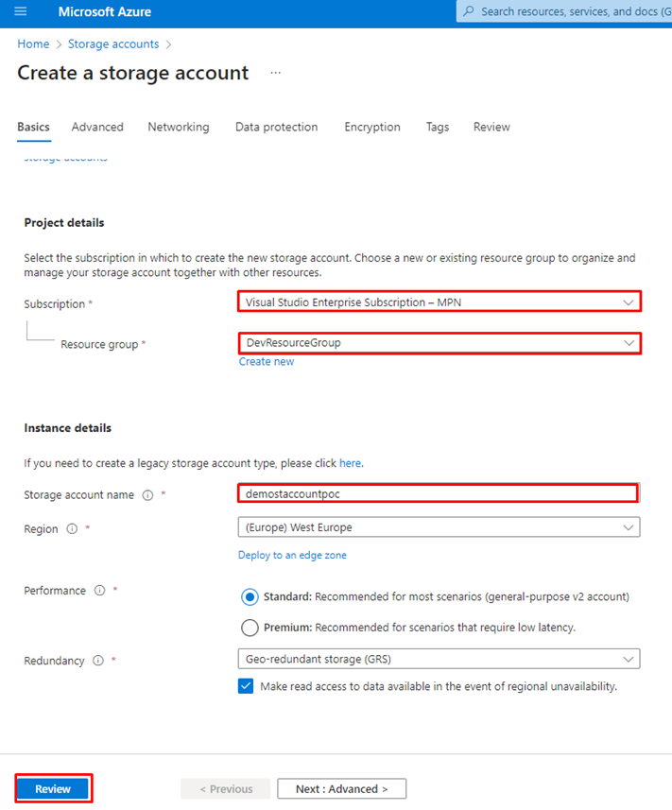
Task: Open the ellipsis menu beside page title
Action: (x=276, y=73)
